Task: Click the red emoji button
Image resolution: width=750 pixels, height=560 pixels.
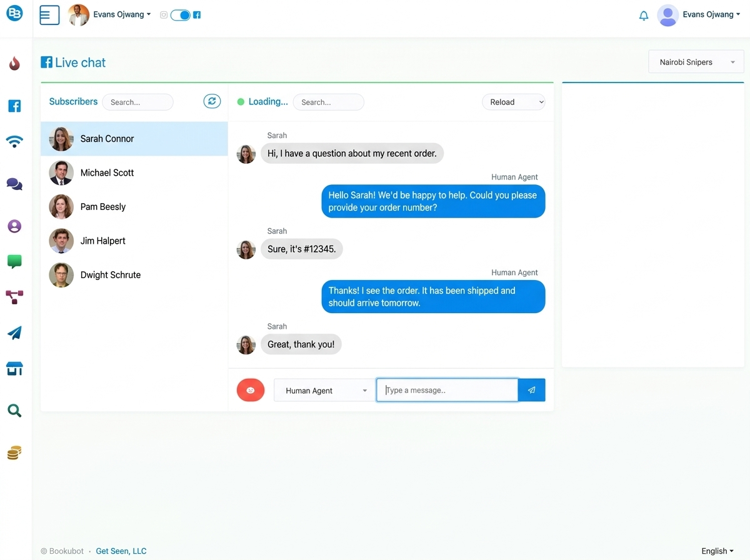Action: 251,390
